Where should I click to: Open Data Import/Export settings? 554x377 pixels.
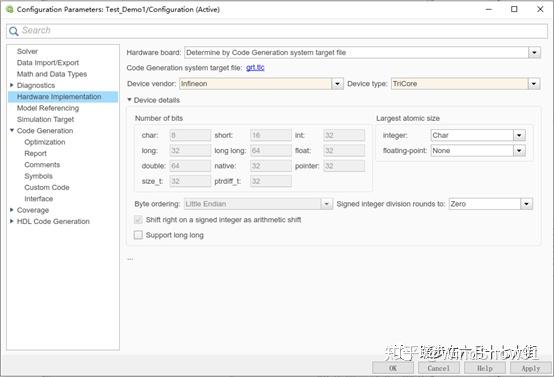48,63
